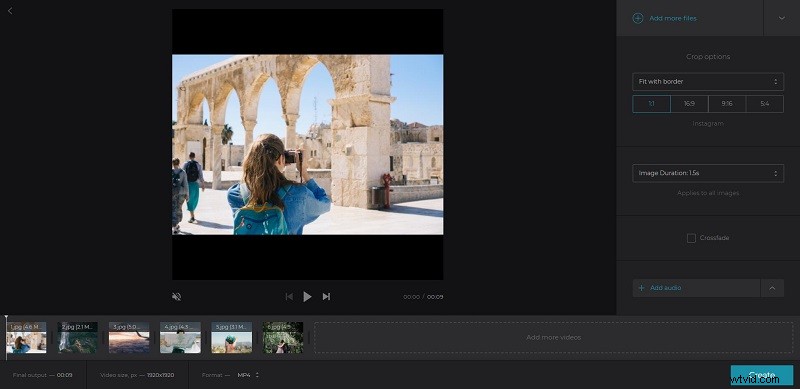Expand the dropdown arrow next to Add more files
Viewport: 800px width, 389px height.
[x=781, y=18]
